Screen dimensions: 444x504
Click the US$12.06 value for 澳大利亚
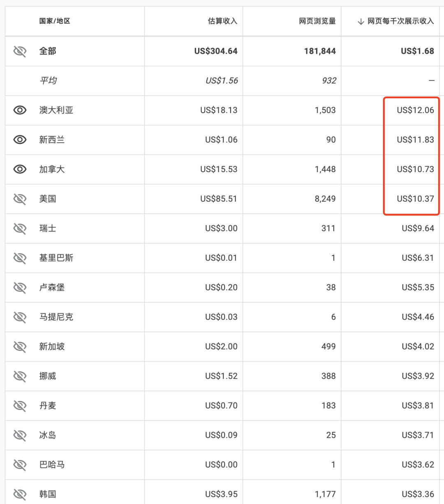[x=415, y=110]
